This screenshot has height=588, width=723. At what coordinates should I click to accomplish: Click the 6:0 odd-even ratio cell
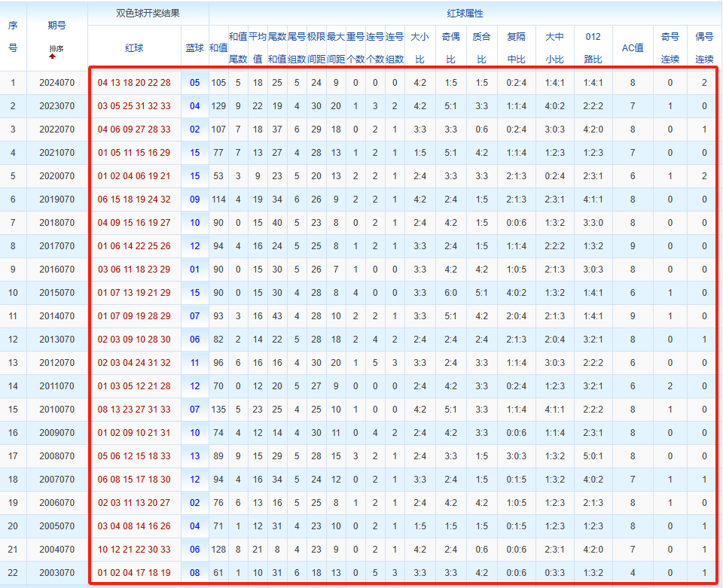pos(450,293)
